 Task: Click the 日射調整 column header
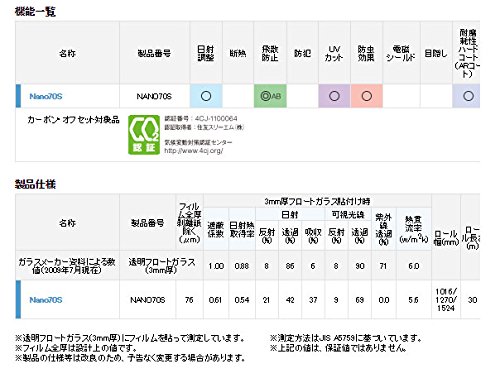pyautogui.click(x=206, y=53)
